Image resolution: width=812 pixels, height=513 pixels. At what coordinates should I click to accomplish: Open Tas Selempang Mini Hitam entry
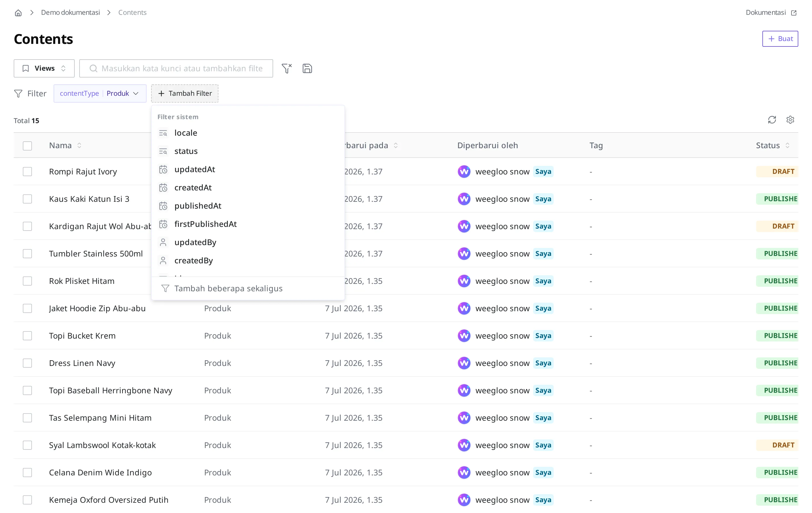(x=100, y=418)
